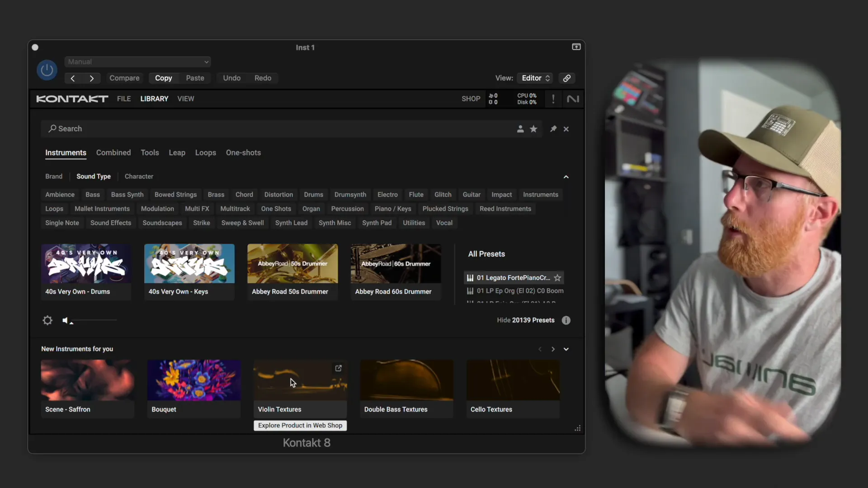Image resolution: width=868 pixels, height=488 pixels.
Task: Click the link chain icon
Action: point(566,78)
